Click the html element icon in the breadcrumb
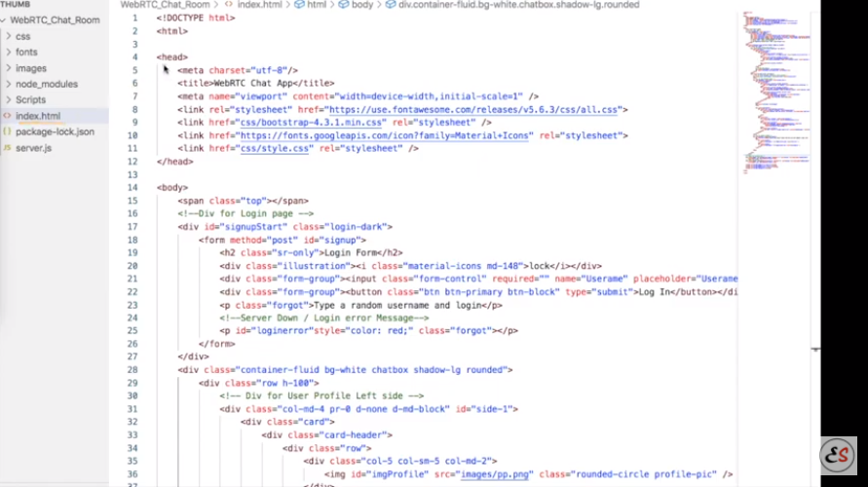The height and width of the screenshot is (487, 868). tap(300, 5)
